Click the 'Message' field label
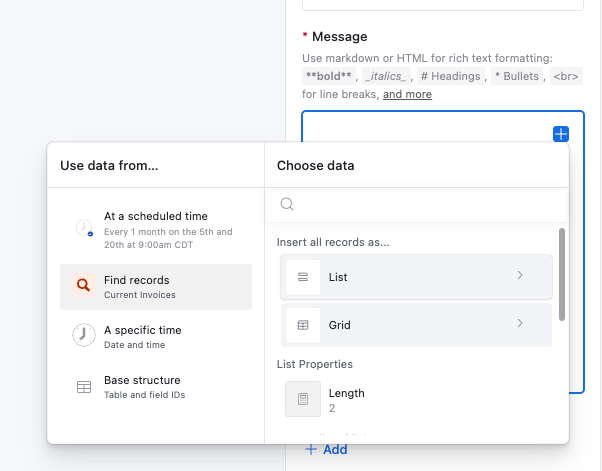Image resolution: width=602 pixels, height=471 pixels. point(339,36)
